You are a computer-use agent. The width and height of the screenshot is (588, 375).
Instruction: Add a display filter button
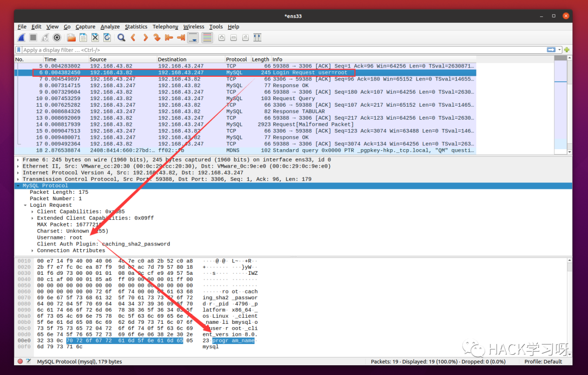[567, 50]
